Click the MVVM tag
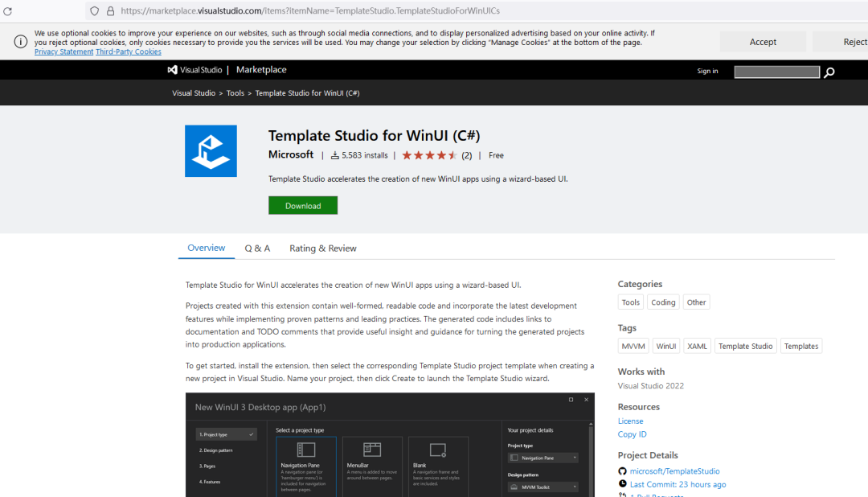 point(633,346)
